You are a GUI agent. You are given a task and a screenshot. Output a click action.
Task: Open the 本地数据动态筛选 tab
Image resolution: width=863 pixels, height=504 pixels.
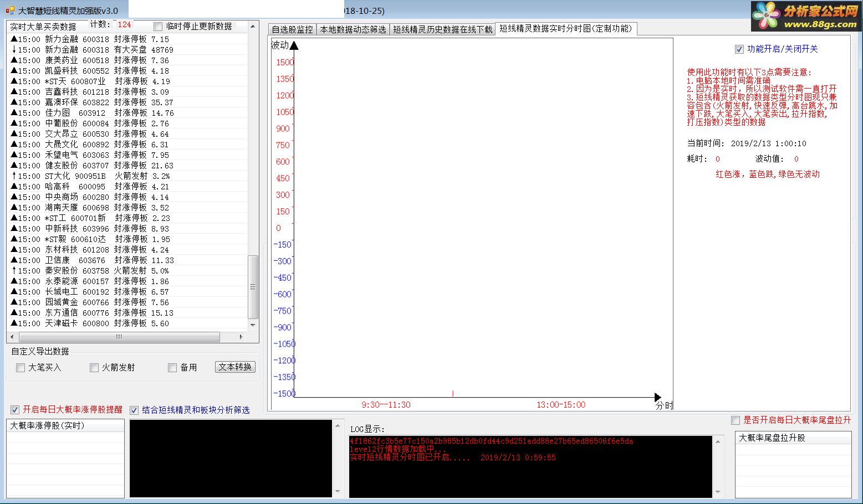pyautogui.click(x=353, y=29)
